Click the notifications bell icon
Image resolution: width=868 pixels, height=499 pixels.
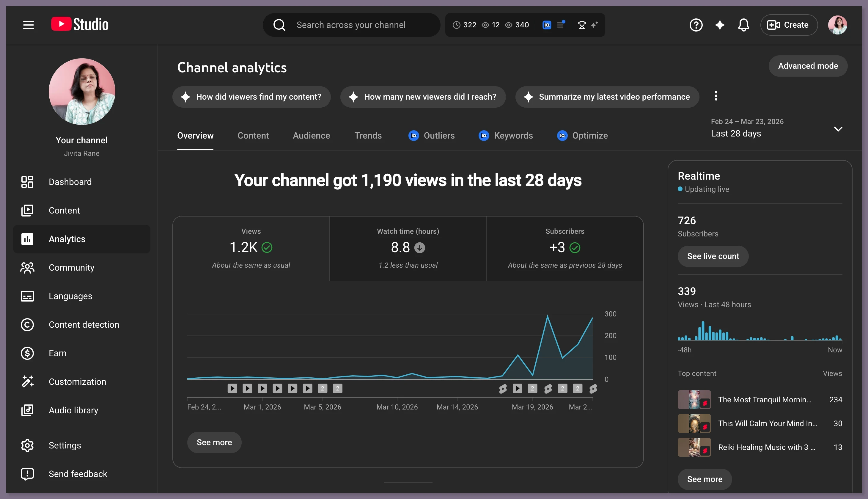point(743,25)
